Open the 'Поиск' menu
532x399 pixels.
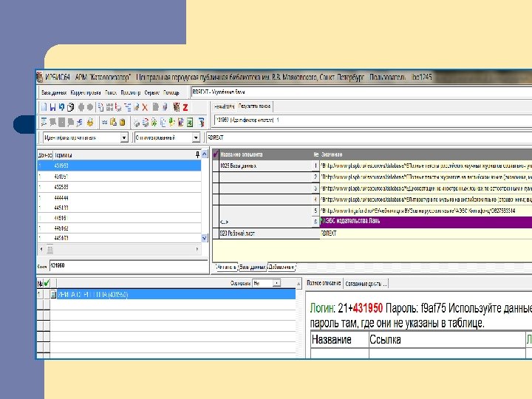click(111, 92)
